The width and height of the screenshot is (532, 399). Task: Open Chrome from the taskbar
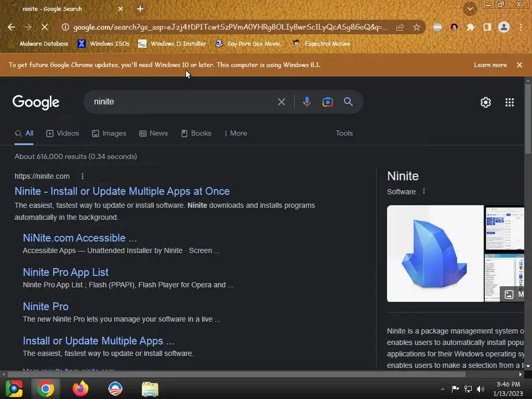pos(46,389)
